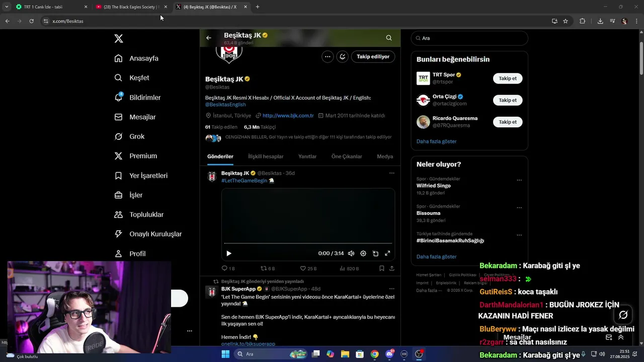This screenshot has width=644, height=362.
Task: Mute the video volume
Action: (x=351, y=253)
